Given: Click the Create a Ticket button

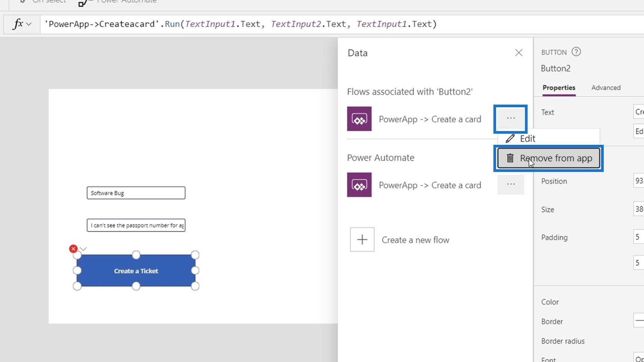Looking at the screenshot, I should click(x=136, y=271).
